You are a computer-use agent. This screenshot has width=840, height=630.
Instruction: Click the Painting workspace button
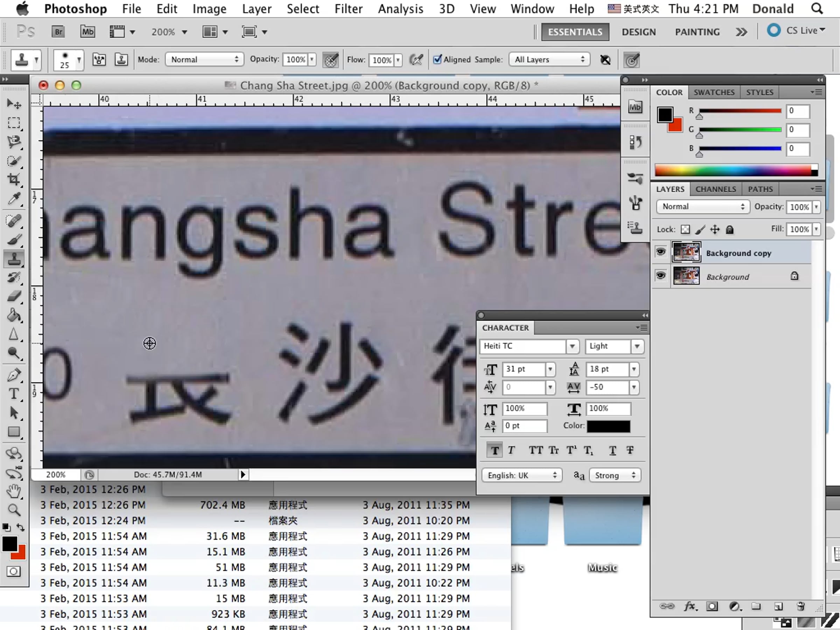click(697, 32)
